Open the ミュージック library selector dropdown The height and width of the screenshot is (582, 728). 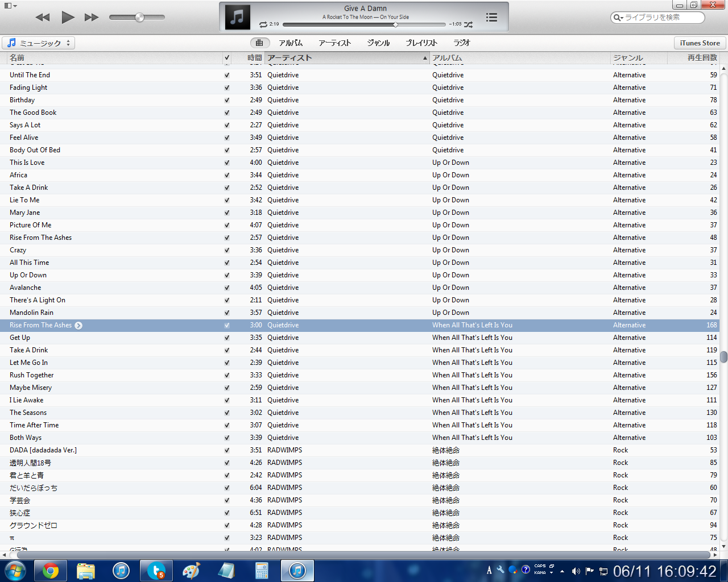point(39,43)
